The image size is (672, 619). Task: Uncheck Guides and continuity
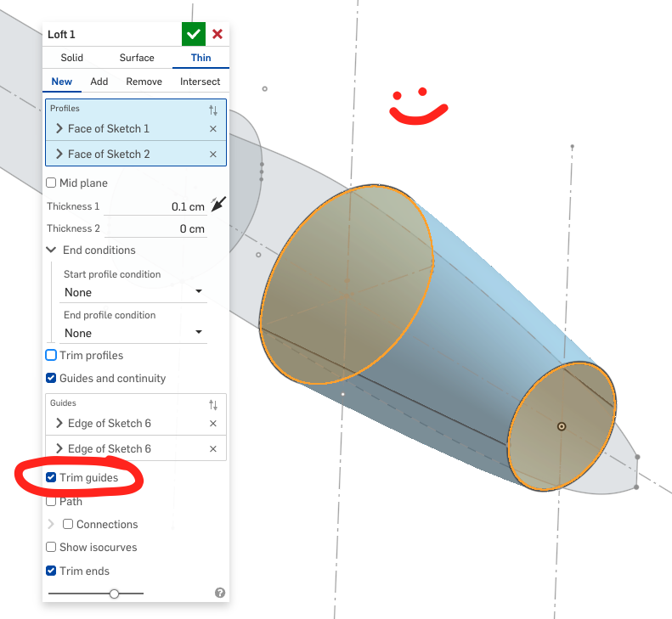(x=51, y=378)
